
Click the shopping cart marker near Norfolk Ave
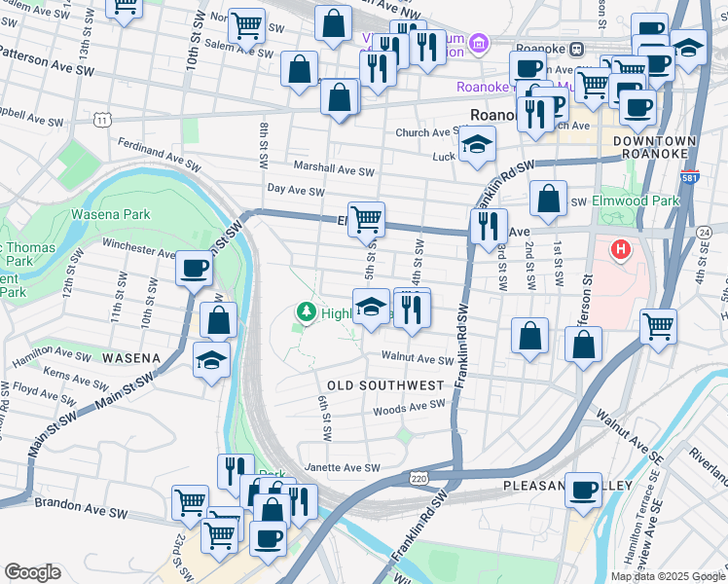point(246,25)
